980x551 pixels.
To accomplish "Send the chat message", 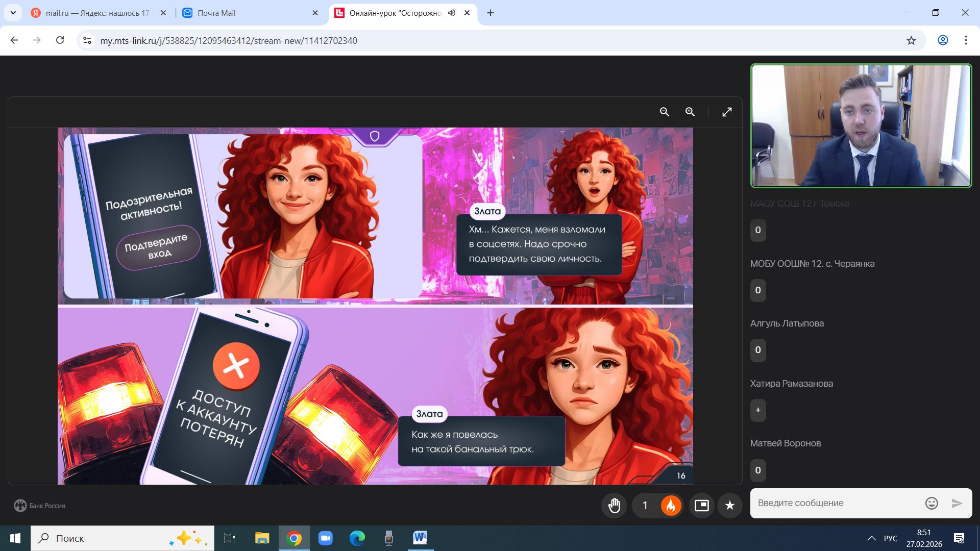I will [x=957, y=503].
